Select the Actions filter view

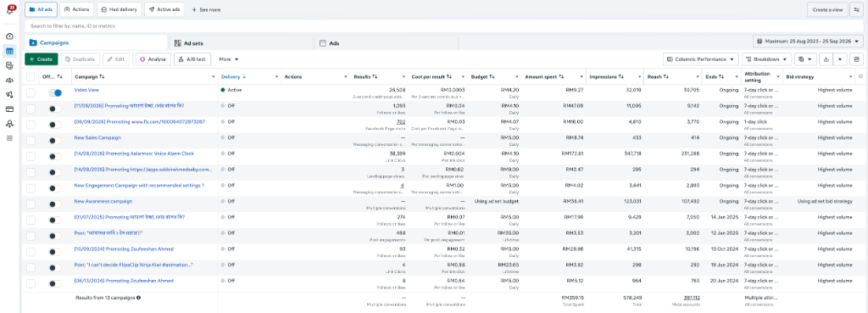coord(77,10)
